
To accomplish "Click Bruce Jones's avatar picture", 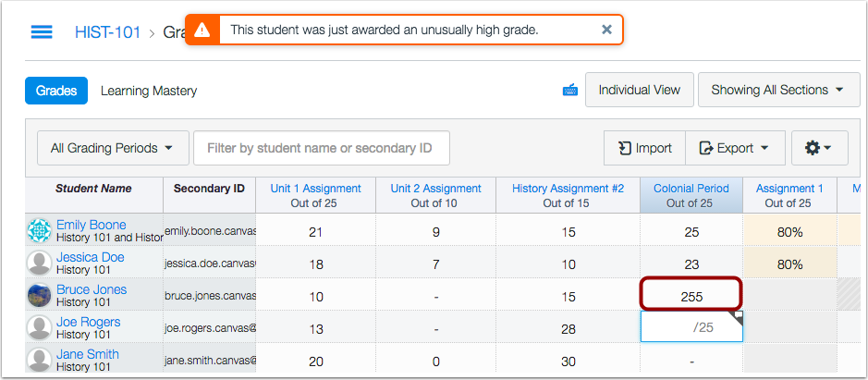I will coord(40,295).
